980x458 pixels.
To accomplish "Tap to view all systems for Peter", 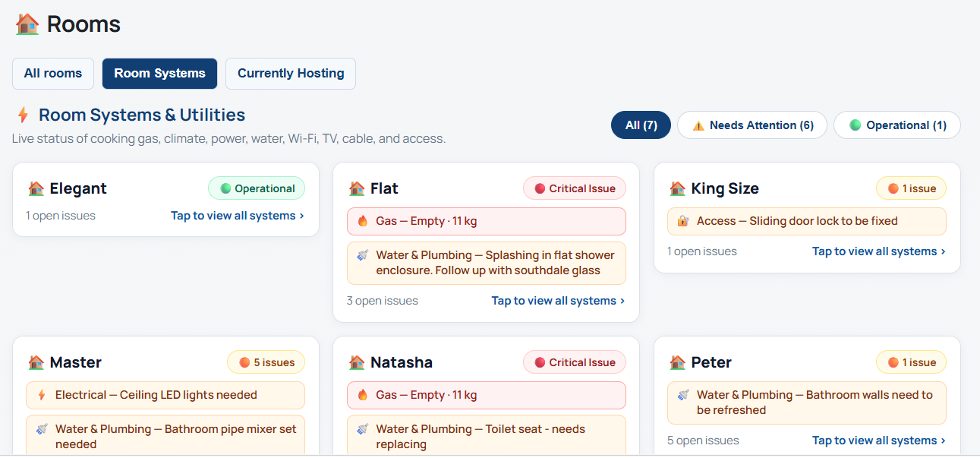I will tap(879, 441).
